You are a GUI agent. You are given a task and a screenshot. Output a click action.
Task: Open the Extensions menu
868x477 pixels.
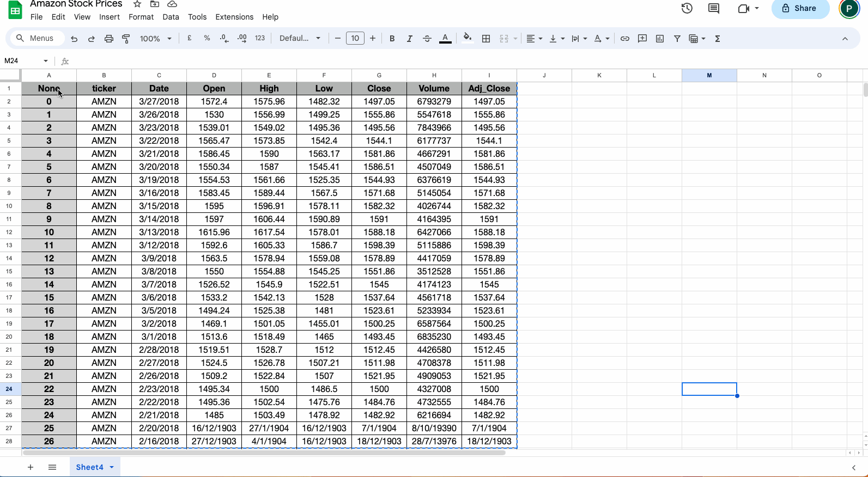234,17
